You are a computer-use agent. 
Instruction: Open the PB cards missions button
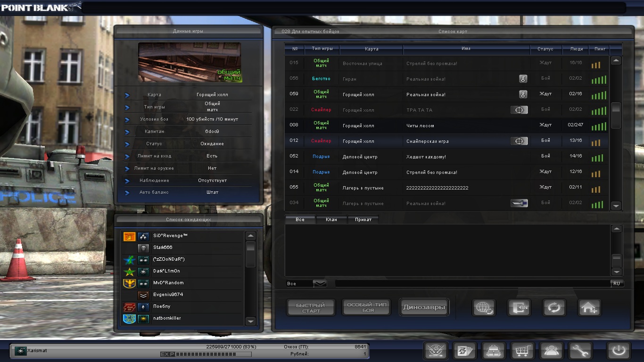(x=465, y=351)
